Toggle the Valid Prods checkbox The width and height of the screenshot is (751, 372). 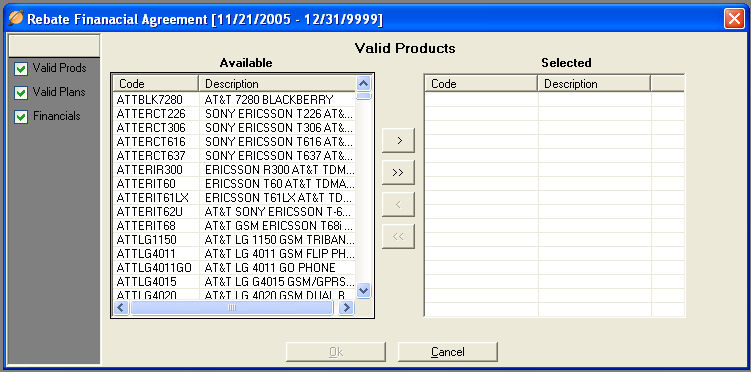pos(21,69)
